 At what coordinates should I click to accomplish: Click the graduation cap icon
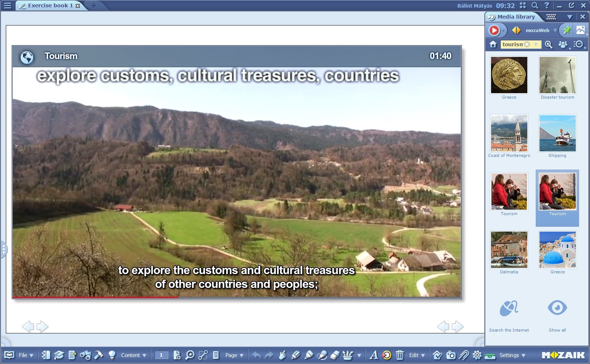[x=59, y=355]
